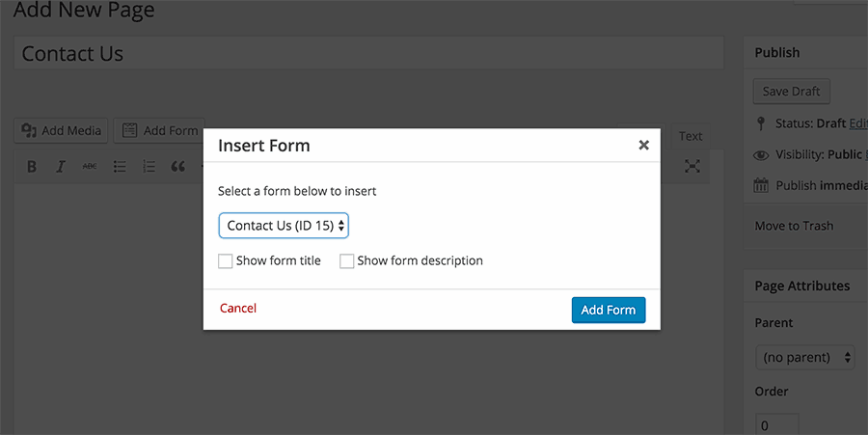Open the Parent page dropdown
The width and height of the screenshot is (868, 435).
(x=805, y=358)
